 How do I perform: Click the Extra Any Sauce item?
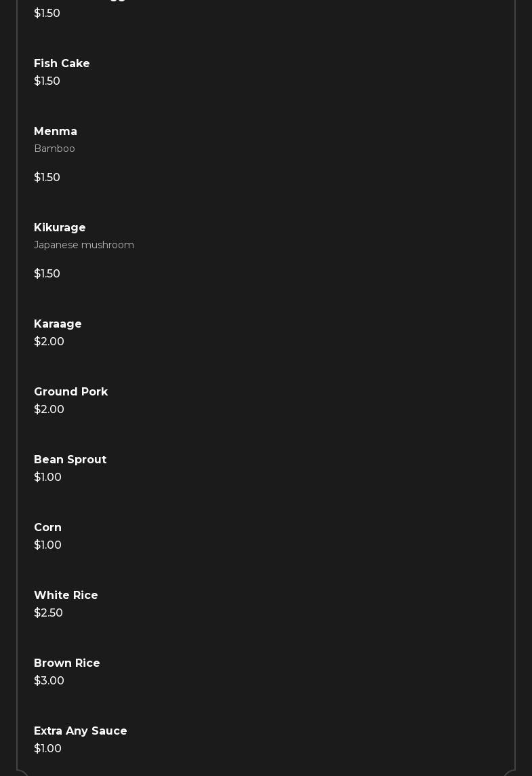tap(80, 731)
